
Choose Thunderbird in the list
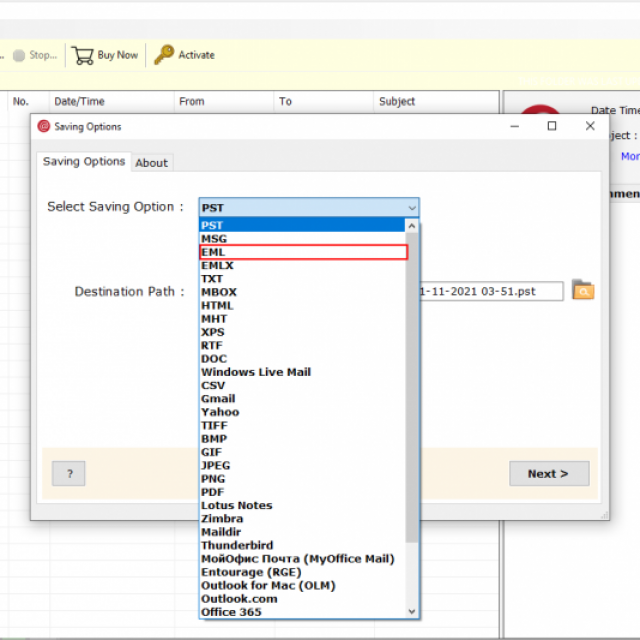click(x=302, y=545)
